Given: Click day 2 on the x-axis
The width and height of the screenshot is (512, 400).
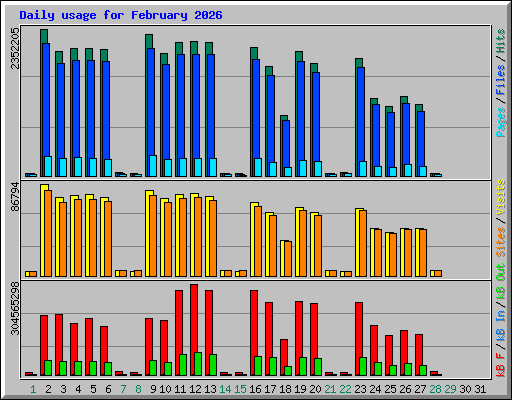Looking at the screenshot, I should (48, 389).
